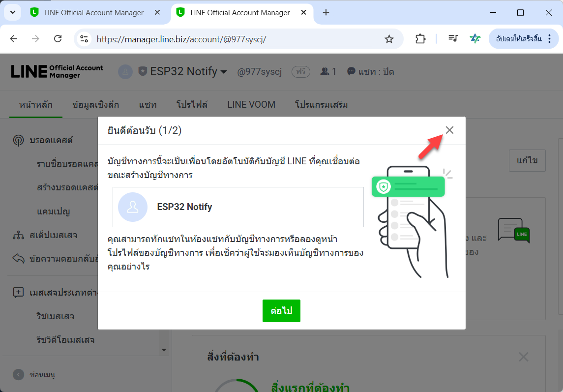Click the phone notification illustration
The height and width of the screenshot is (392, 563).
coord(413,222)
